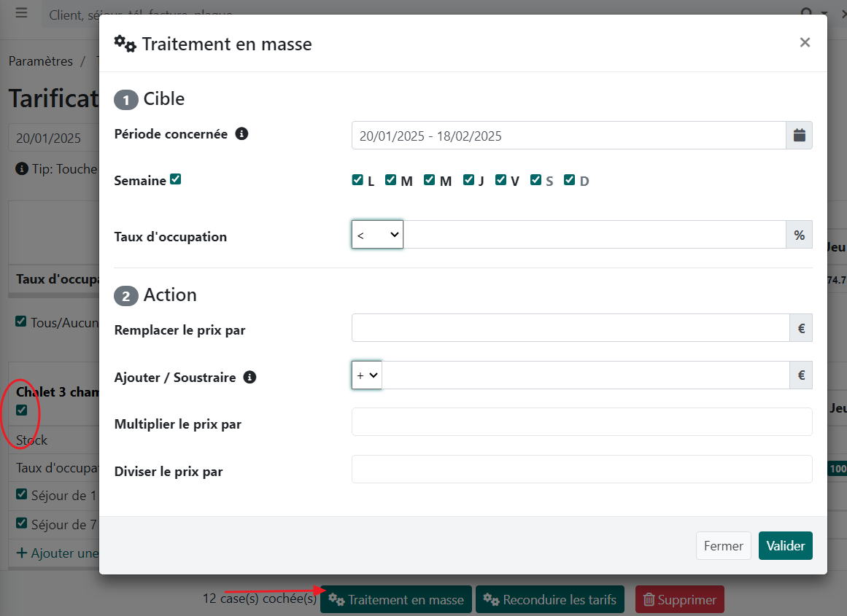847x616 pixels.
Task: Open the Ajouter / Soustraire sign dropdown
Action: tap(367, 375)
